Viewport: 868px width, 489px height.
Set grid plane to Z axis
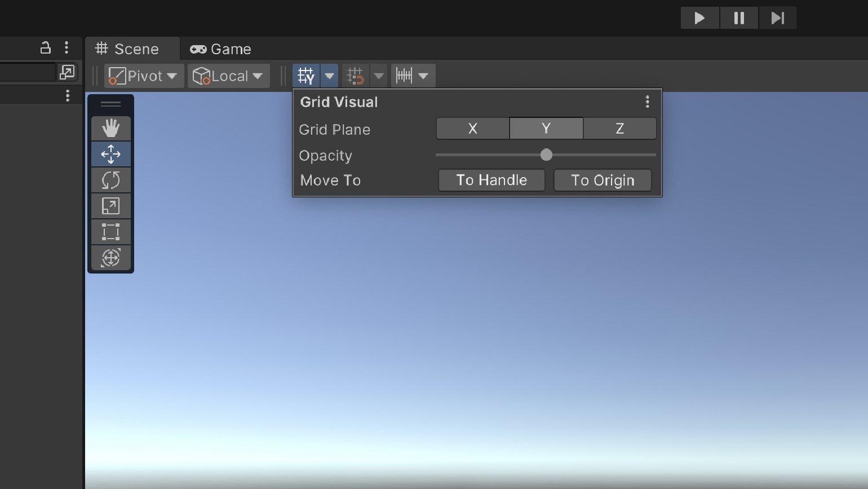click(x=619, y=129)
